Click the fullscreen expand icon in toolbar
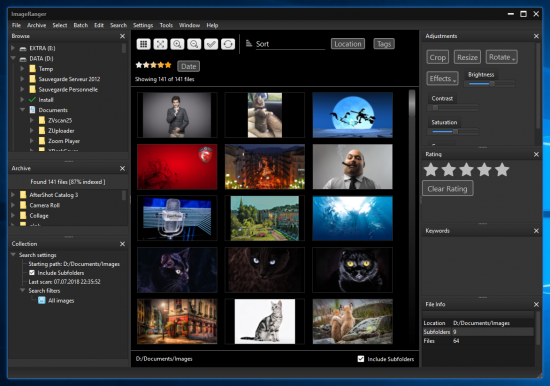Image resolution: width=550 pixels, height=386 pixels. pos(160,44)
